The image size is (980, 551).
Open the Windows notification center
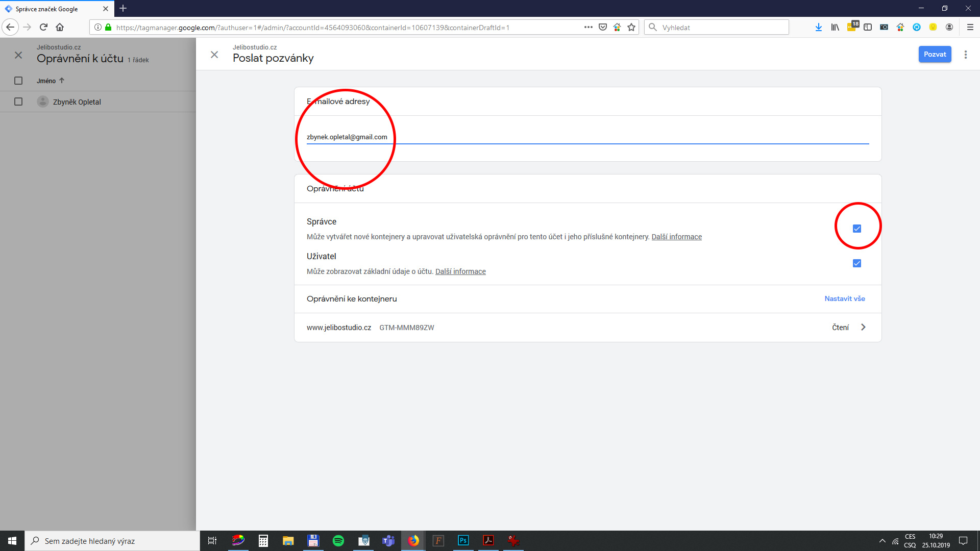pyautogui.click(x=963, y=541)
